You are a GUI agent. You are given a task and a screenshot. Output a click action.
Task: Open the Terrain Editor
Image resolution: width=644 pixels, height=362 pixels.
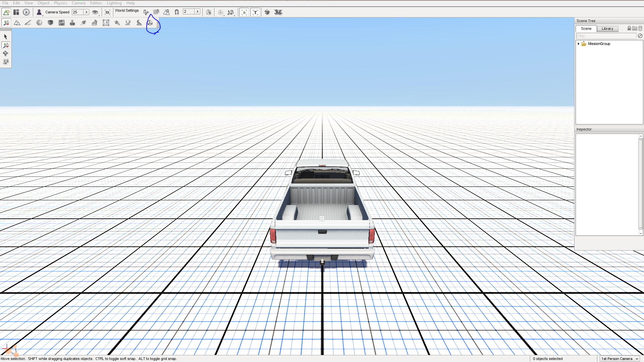17,23
